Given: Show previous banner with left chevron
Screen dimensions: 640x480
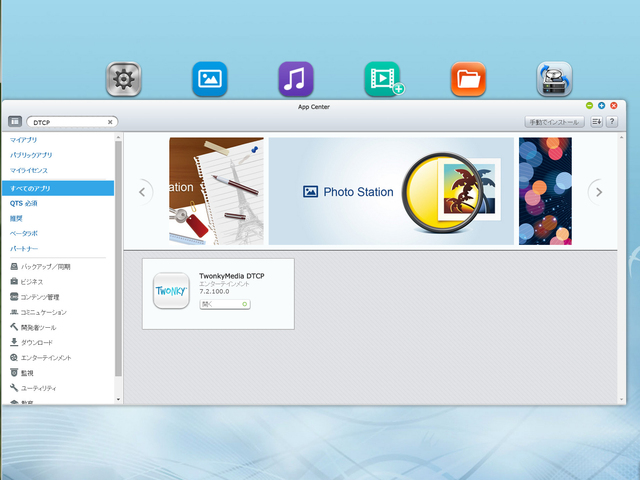Looking at the screenshot, I should coord(142,192).
